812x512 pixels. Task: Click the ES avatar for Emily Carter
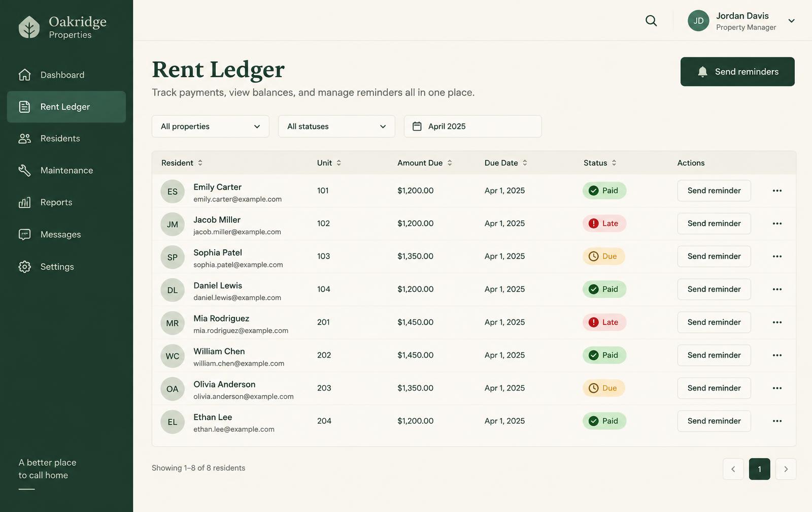[173, 191]
